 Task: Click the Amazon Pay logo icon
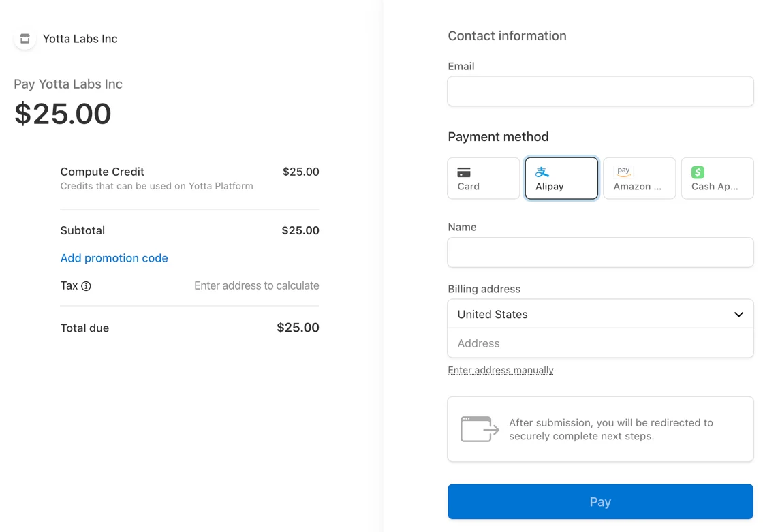pos(623,172)
